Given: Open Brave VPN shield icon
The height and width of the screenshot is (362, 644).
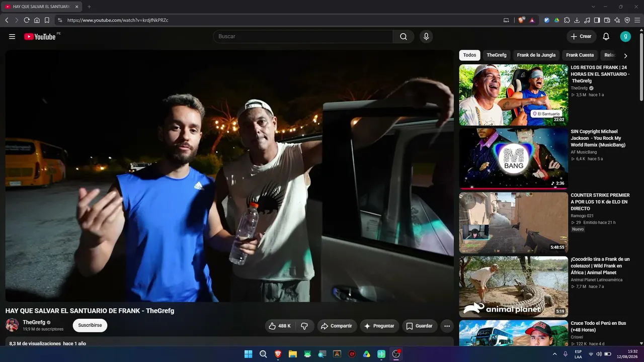Looking at the screenshot, I should (x=627, y=20).
